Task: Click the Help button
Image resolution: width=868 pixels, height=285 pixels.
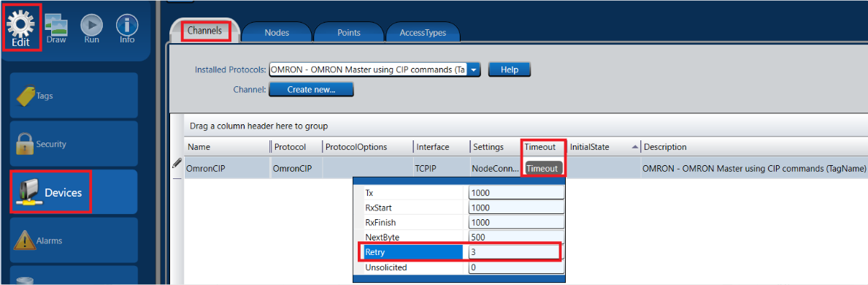Action: pyautogui.click(x=510, y=70)
